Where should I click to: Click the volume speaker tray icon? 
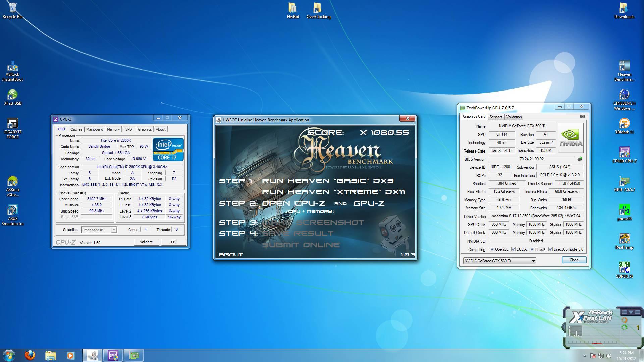click(608, 356)
